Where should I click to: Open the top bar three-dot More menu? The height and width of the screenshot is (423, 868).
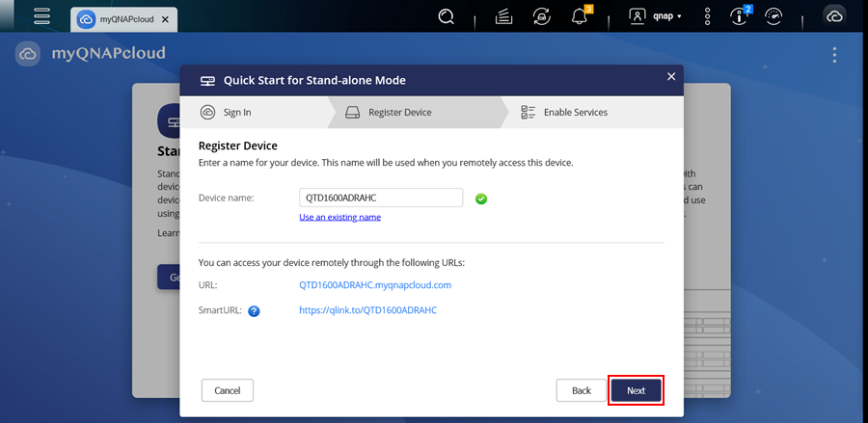[708, 16]
